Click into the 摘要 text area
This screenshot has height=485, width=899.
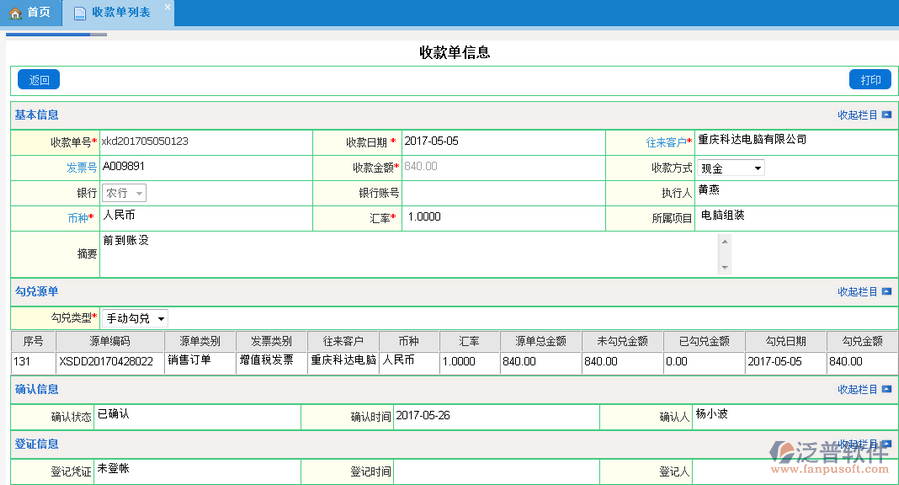[410, 254]
